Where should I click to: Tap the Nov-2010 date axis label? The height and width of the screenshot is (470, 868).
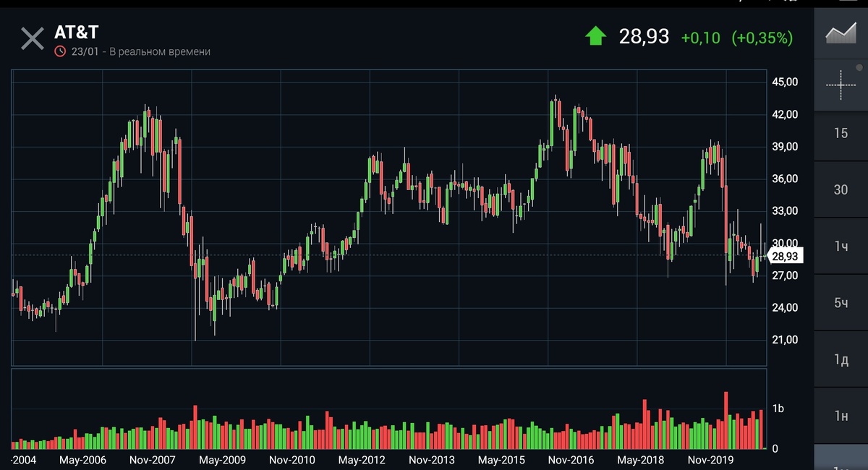[x=292, y=460]
